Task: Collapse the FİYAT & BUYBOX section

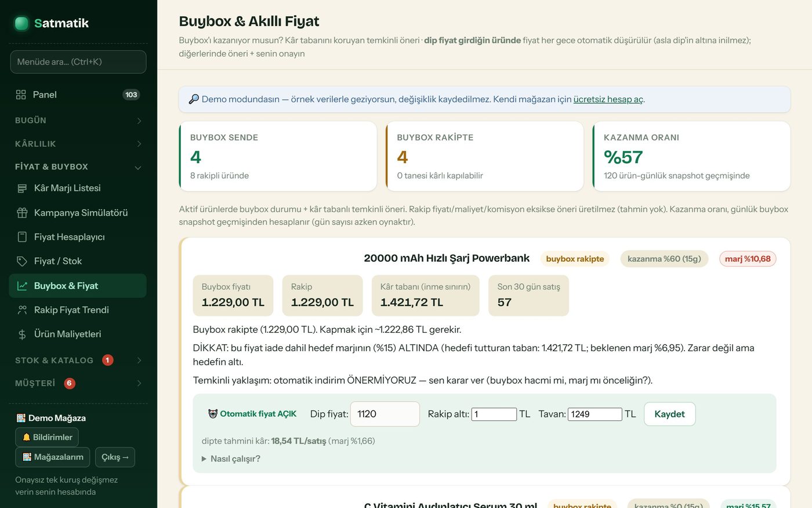Action: coord(78,167)
